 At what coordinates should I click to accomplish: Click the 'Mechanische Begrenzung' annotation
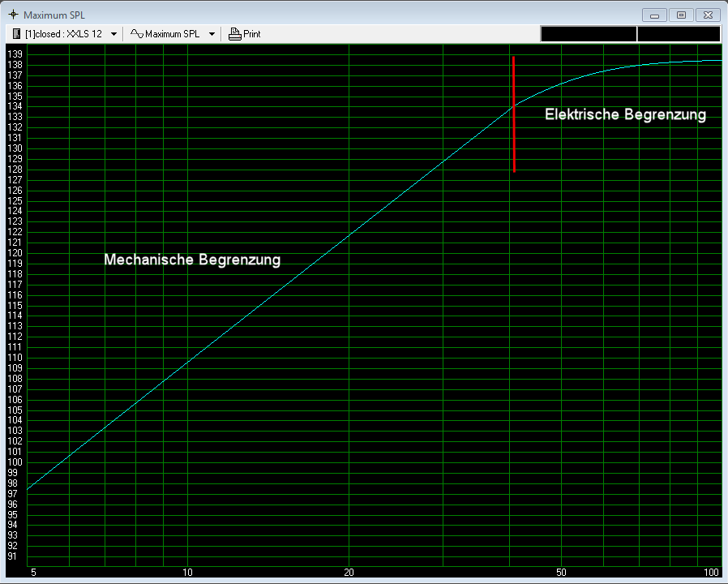point(192,260)
